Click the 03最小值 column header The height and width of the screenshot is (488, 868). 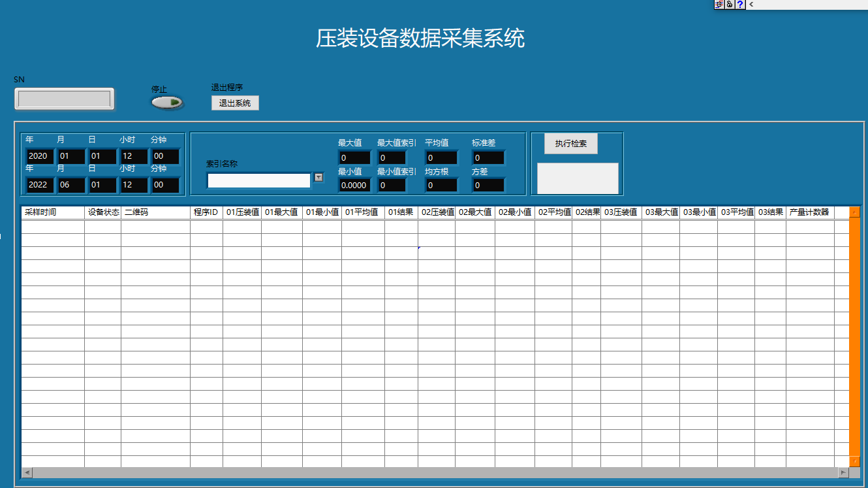click(699, 212)
